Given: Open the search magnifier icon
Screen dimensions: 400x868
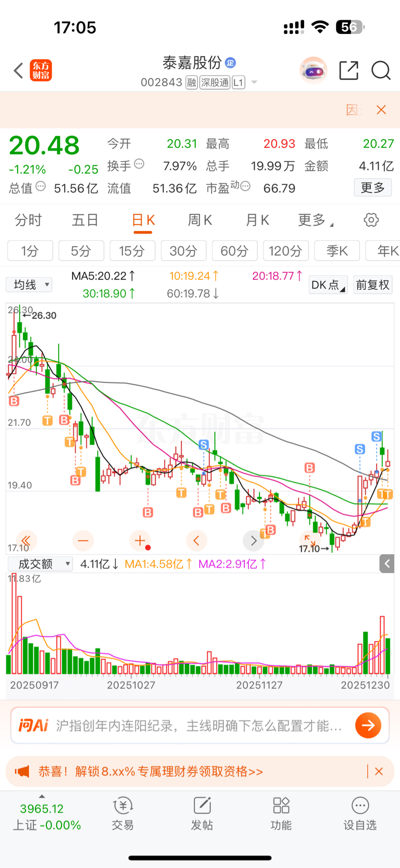Looking at the screenshot, I should [381, 70].
